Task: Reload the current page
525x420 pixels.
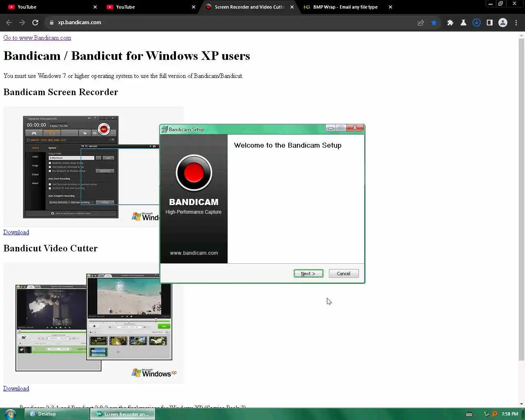Action: (35, 23)
